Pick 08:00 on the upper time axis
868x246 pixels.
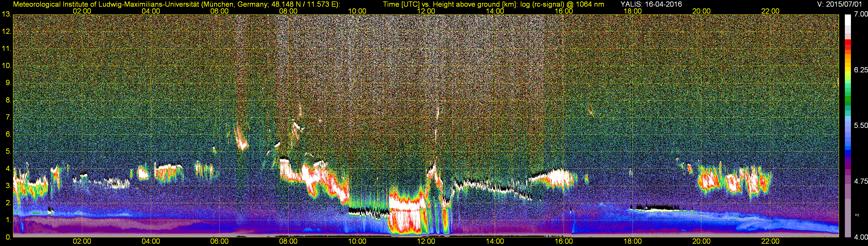click(x=288, y=11)
